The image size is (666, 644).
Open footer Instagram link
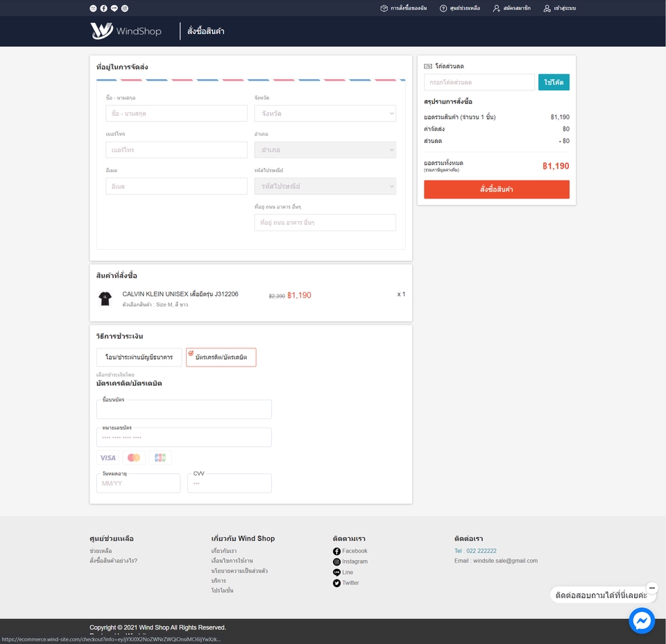click(355, 561)
